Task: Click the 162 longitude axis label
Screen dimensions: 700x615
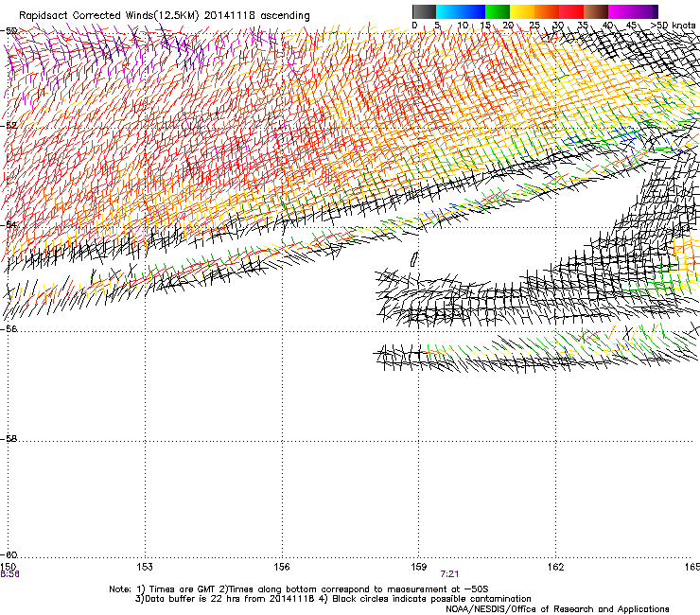Action: click(x=556, y=567)
